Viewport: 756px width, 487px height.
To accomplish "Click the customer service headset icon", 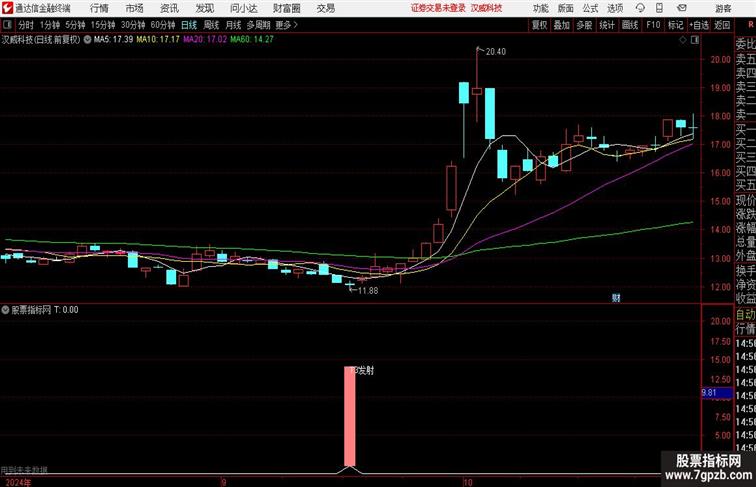I will point(640,8).
